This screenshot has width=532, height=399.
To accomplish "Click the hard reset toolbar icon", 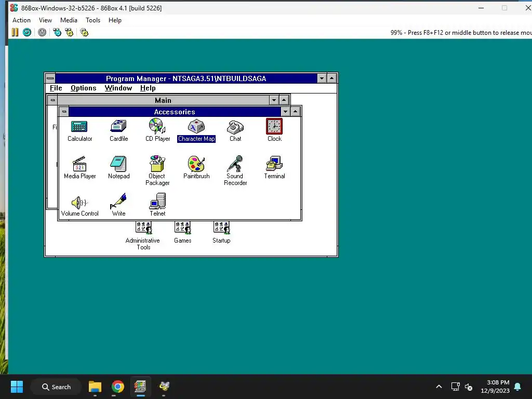I will 27,32.
